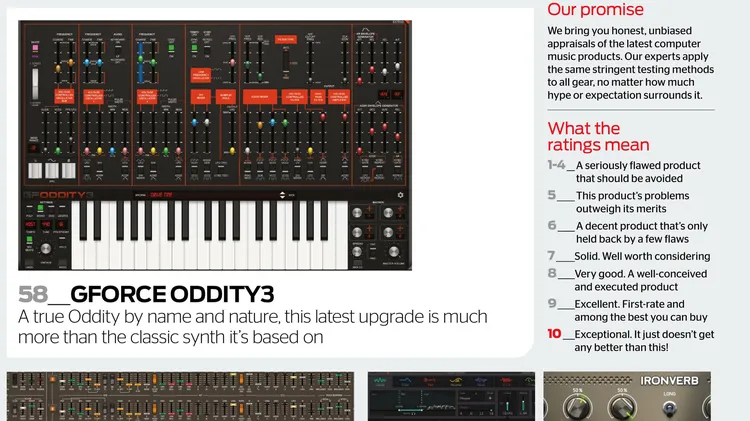Click the bottom-left macro knob

coord(357,233)
